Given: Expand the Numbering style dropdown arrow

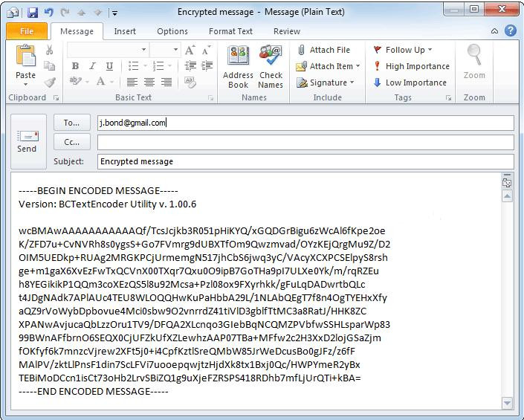Looking at the screenshot, I should tap(169, 66).
